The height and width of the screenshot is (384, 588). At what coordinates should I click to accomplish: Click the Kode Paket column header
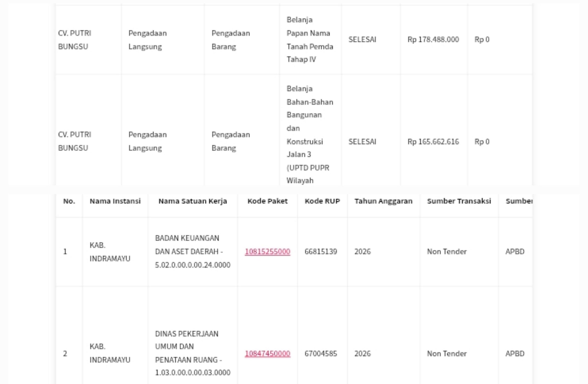pyautogui.click(x=267, y=201)
